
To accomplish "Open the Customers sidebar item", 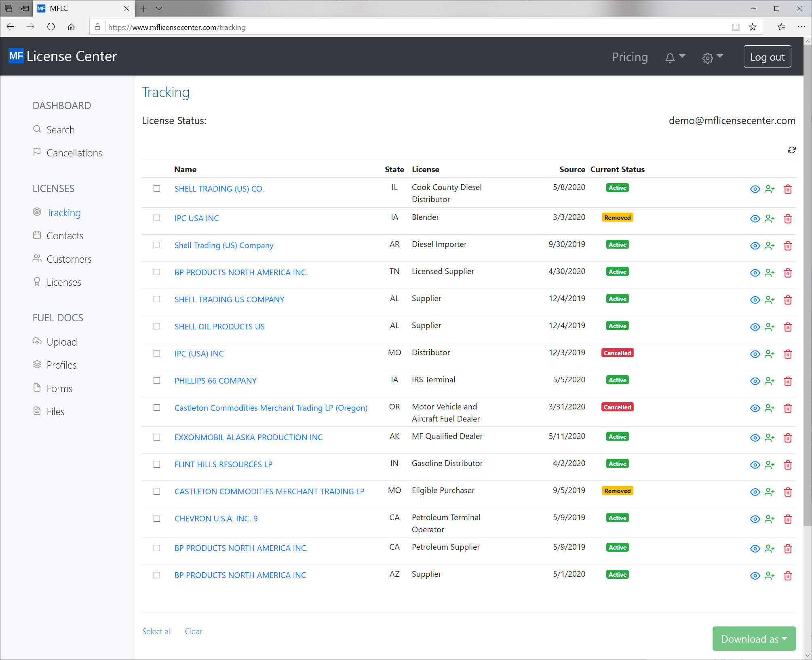I will tap(69, 259).
